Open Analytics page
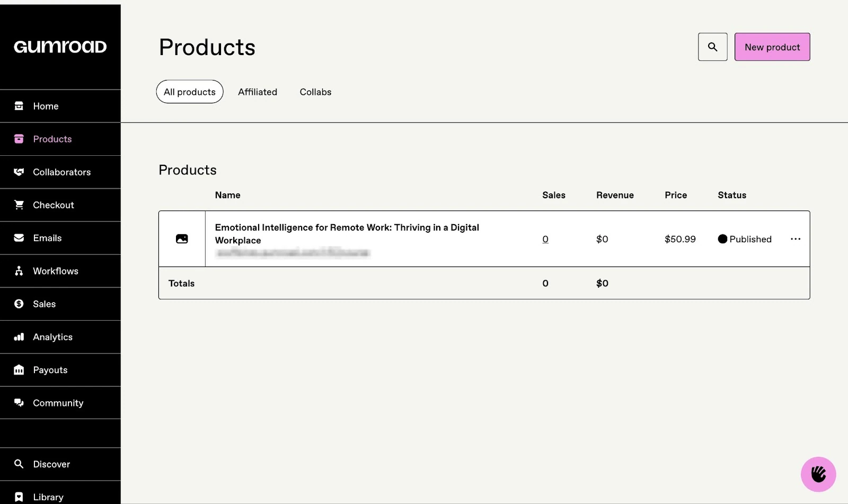848x504 pixels. coord(60,337)
